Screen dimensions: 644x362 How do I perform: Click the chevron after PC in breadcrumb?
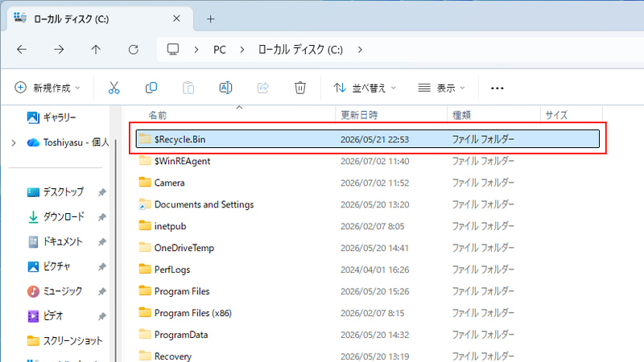click(242, 50)
